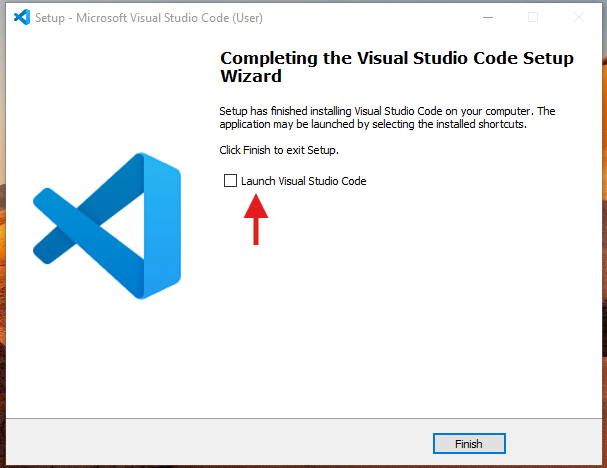
Task: Click the "Setup has finished installing" paragraph
Action: (387, 118)
